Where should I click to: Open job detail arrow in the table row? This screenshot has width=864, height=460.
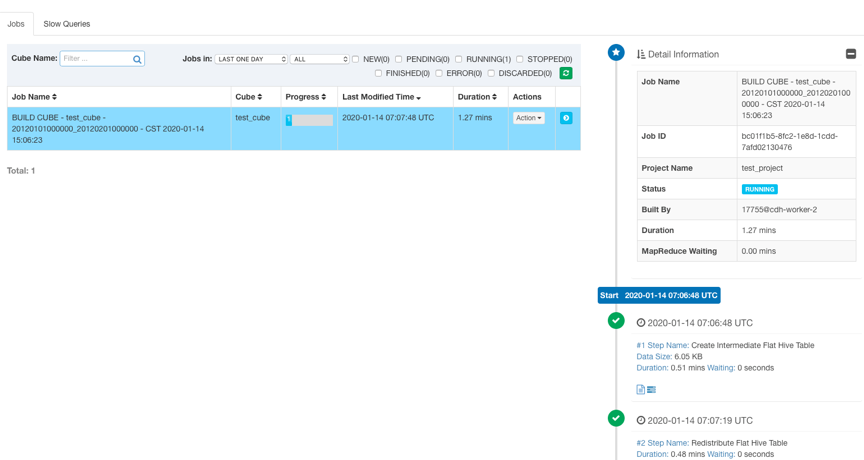[566, 118]
